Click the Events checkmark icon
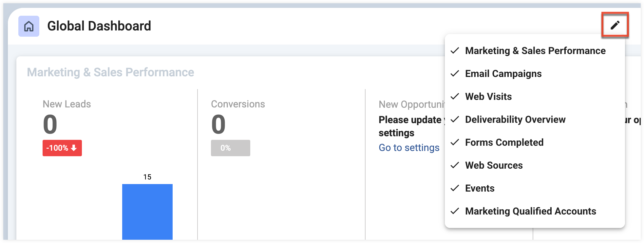The image size is (644, 243). point(455,188)
